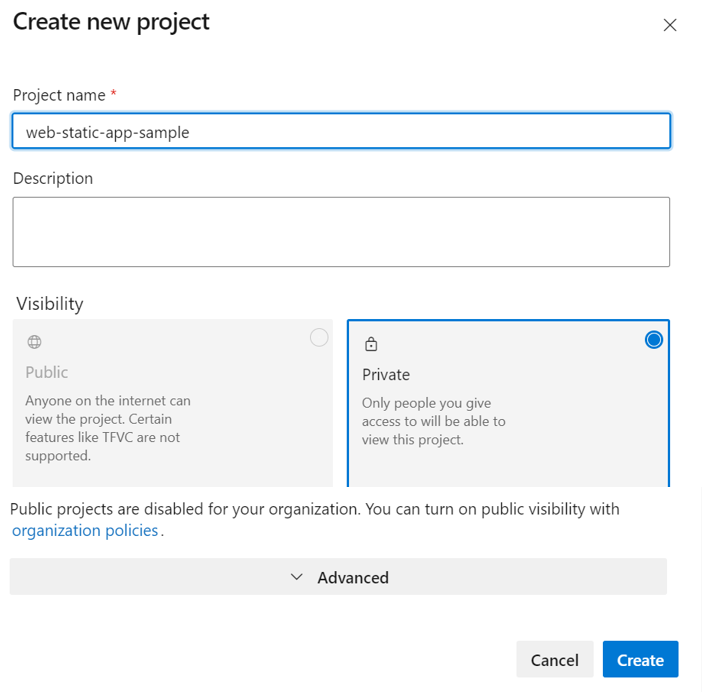
Task: Click the chevron arrow beside Advanced
Action: tap(296, 577)
